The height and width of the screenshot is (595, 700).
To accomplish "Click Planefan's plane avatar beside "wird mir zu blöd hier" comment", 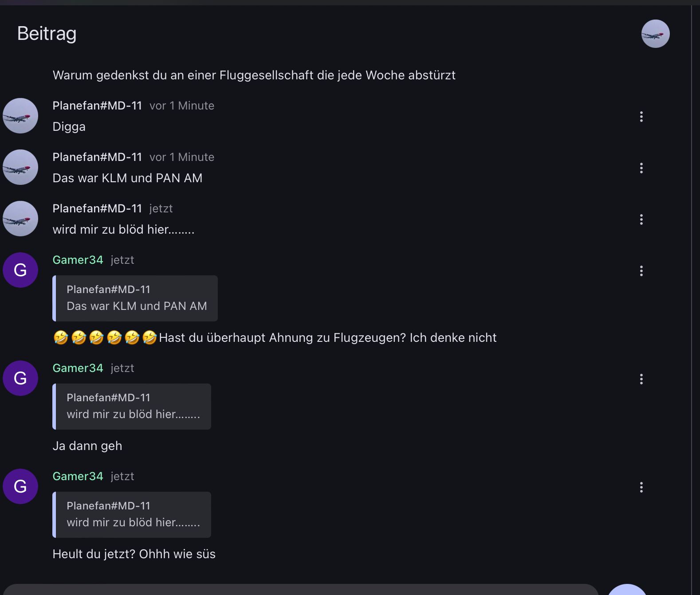I will (20, 219).
